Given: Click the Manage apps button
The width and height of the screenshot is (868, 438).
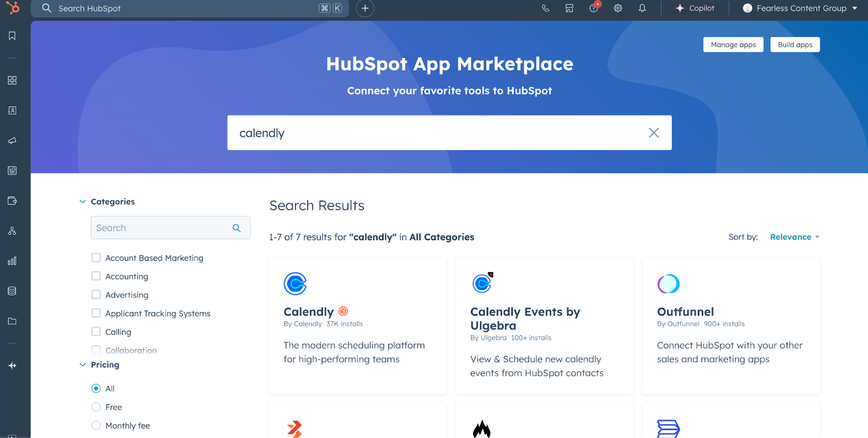Looking at the screenshot, I should click(733, 44).
